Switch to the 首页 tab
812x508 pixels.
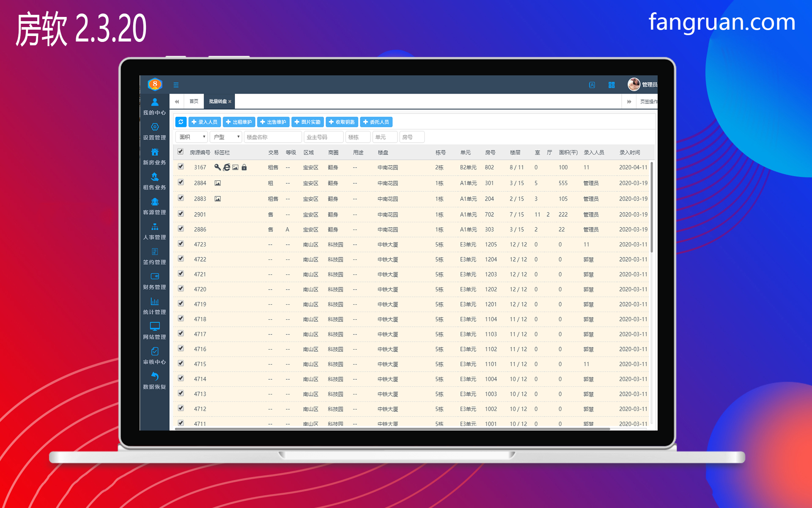click(194, 102)
